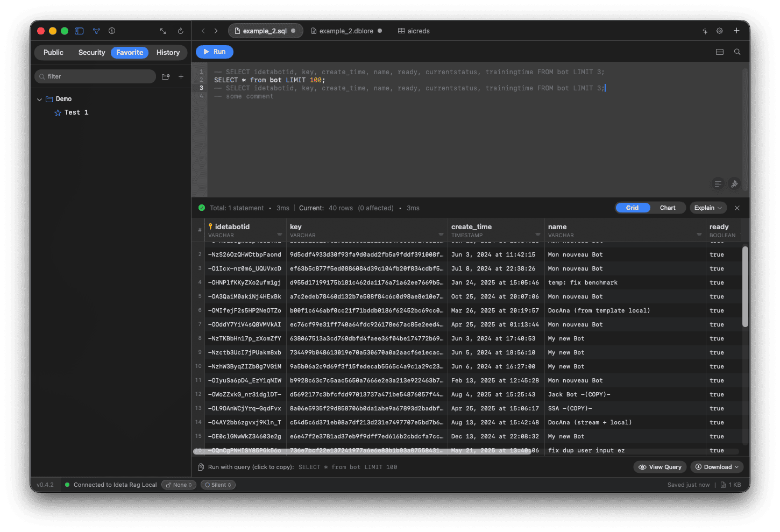Screen dimensions: 780x532
Task: Refresh the sidebar with reload icon
Action: click(x=181, y=31)
